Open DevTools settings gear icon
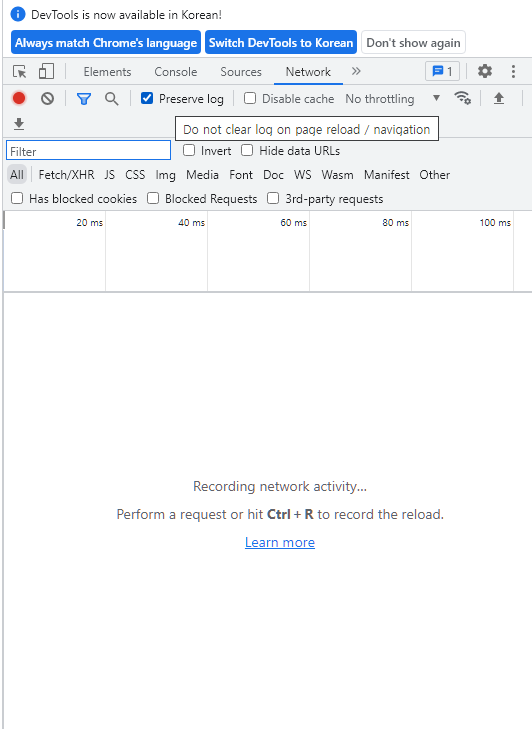Image resolution: width=532 pixels, height=729 pixels. click(485, 71)
